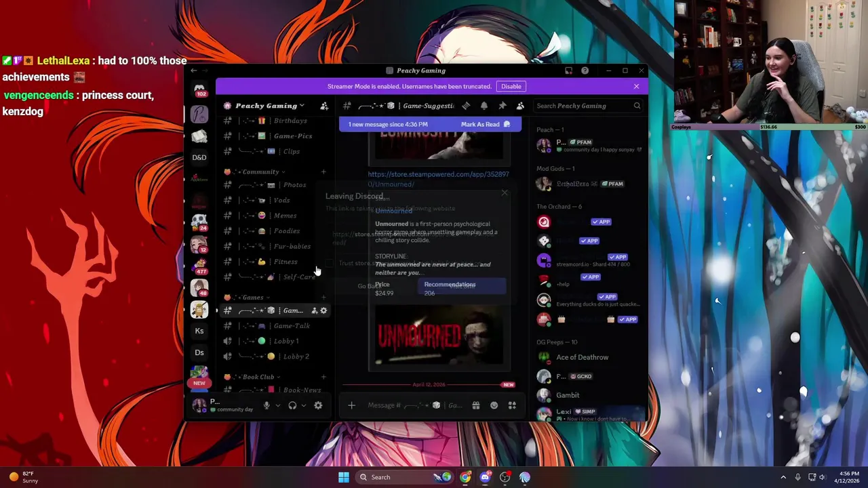Viewport: 868px width, 488px height.
Task: Join the Lobby 2 voice channel
Action: tap(275, 357)
